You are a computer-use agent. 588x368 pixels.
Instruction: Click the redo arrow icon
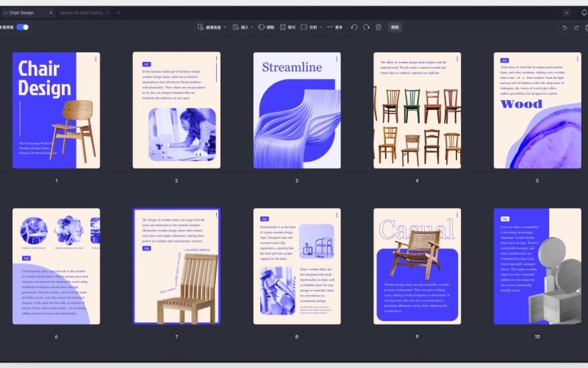point(578,27)
